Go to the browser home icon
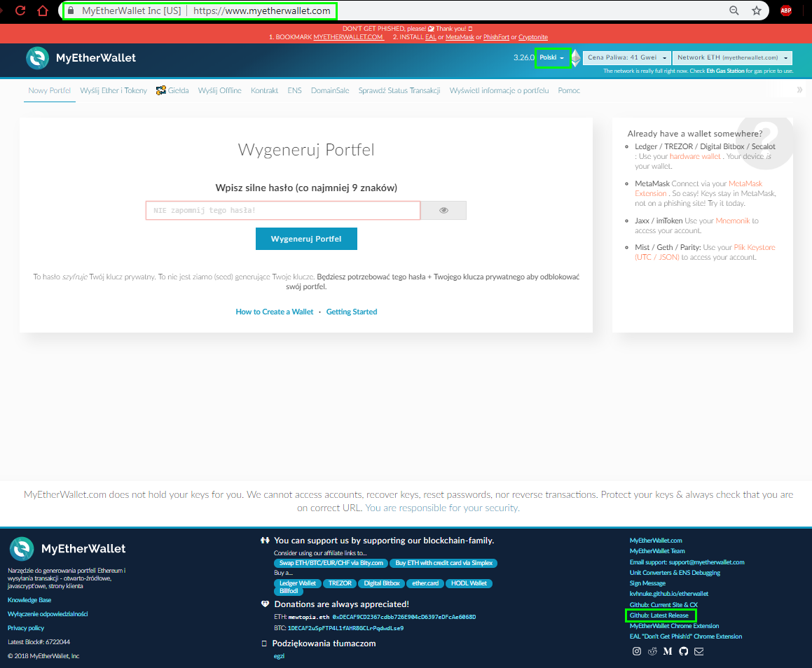This screenshot has height=668, width=812. (x=43, y=11)
